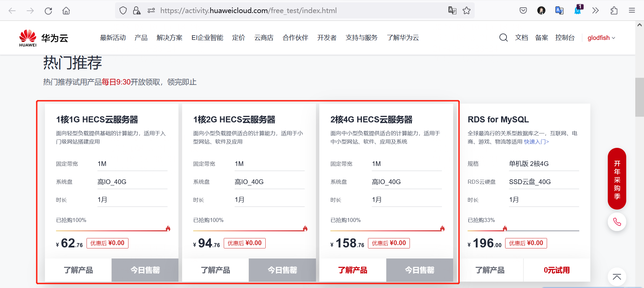This screenshot has height=288, width=644.
Task: Click the 1核2G HECS purchase progress bar
Action: click(x=250, y=230)
